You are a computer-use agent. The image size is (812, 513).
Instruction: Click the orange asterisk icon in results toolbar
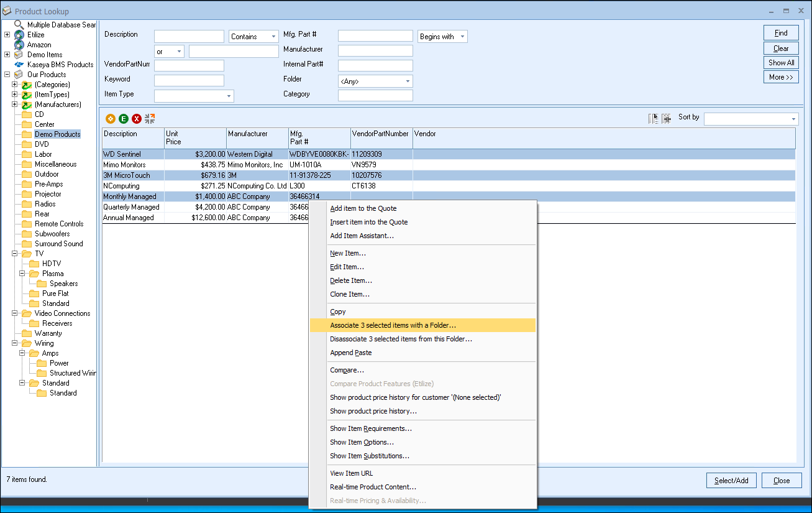coord(110,118)
